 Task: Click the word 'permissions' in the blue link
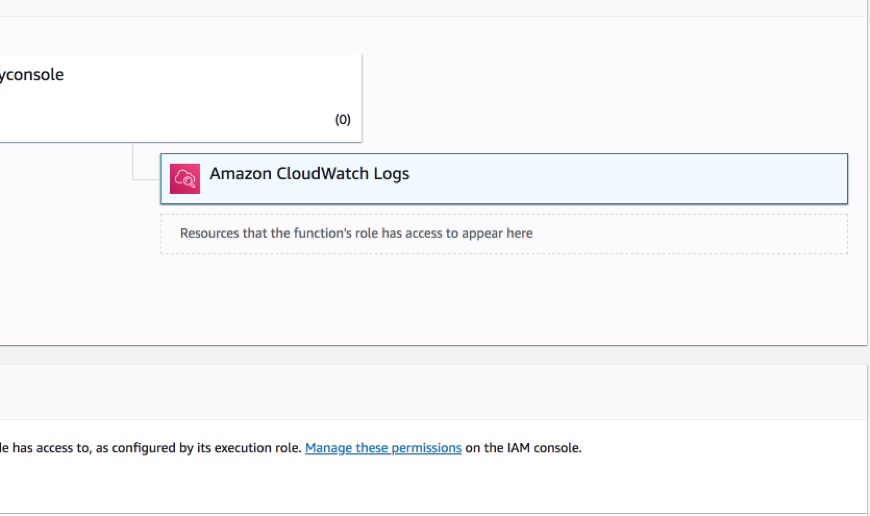pyautogui.click(x=426, y=448)
